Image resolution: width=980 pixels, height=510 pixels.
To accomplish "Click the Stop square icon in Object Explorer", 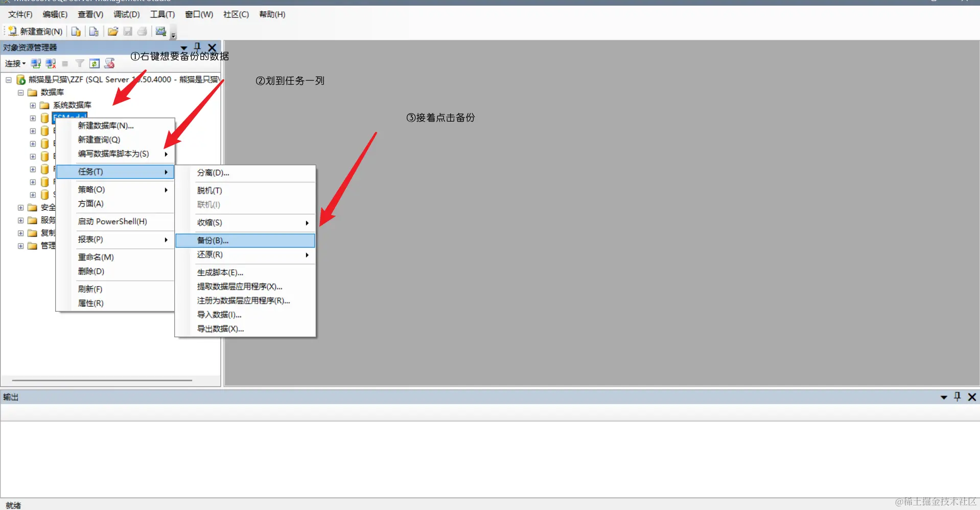I will click(65, 64).
